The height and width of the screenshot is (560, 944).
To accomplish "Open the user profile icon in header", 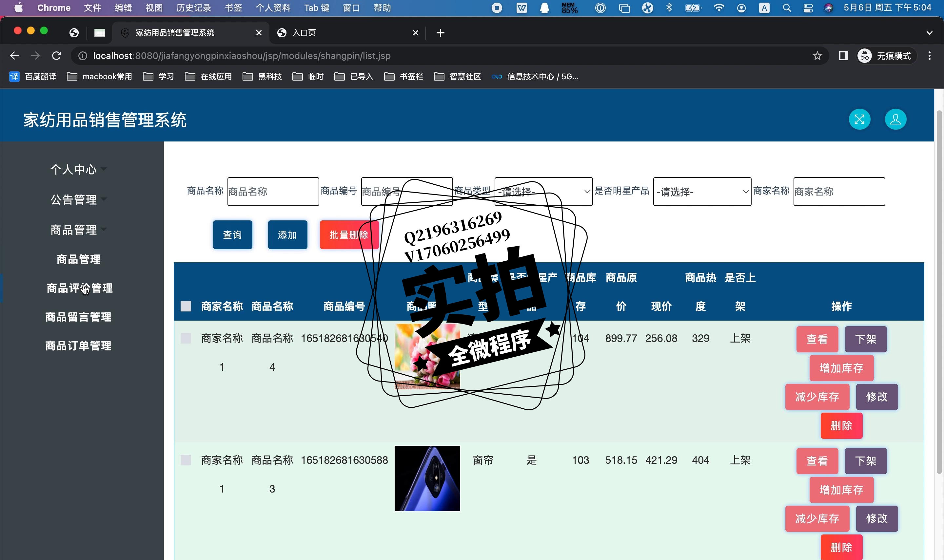I will point(895,119).
